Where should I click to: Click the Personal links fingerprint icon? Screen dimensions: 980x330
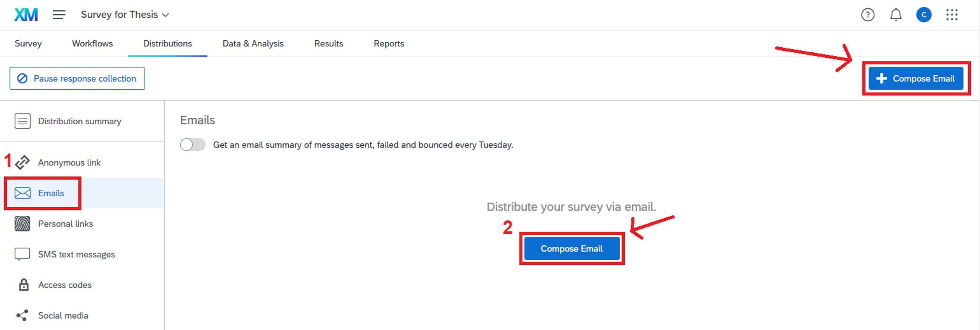point(22,224)
